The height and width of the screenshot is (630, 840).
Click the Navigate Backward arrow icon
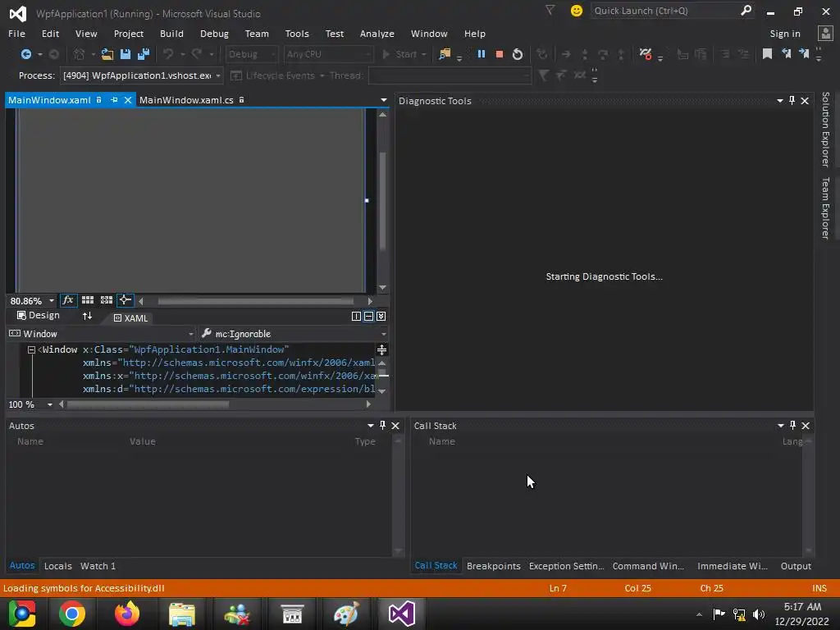coord(25,54)
